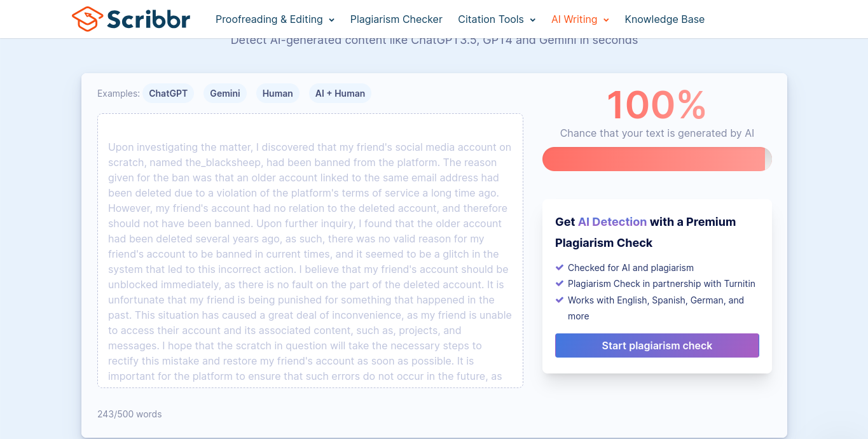Click the 243/500 words counter
Image resolution: width=868 pixels, height=439 pixels.
coord(130,414)
